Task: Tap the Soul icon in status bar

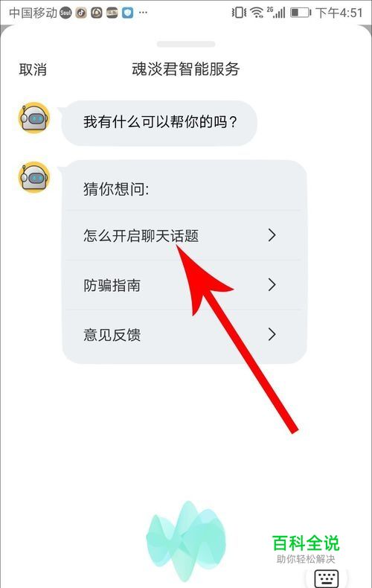Action: 65,13
